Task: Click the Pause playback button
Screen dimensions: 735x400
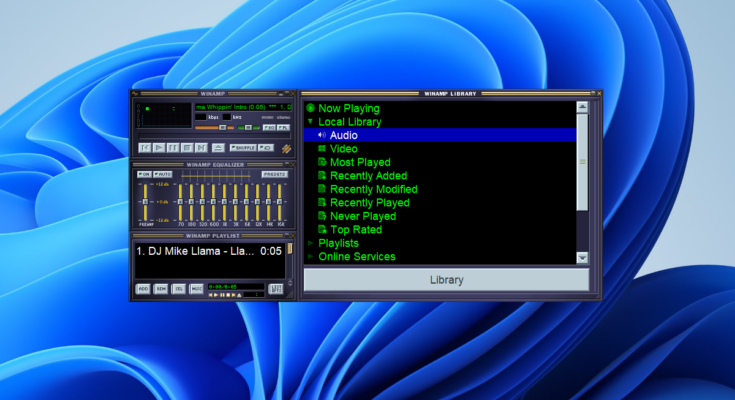Action: click(173, 147)
